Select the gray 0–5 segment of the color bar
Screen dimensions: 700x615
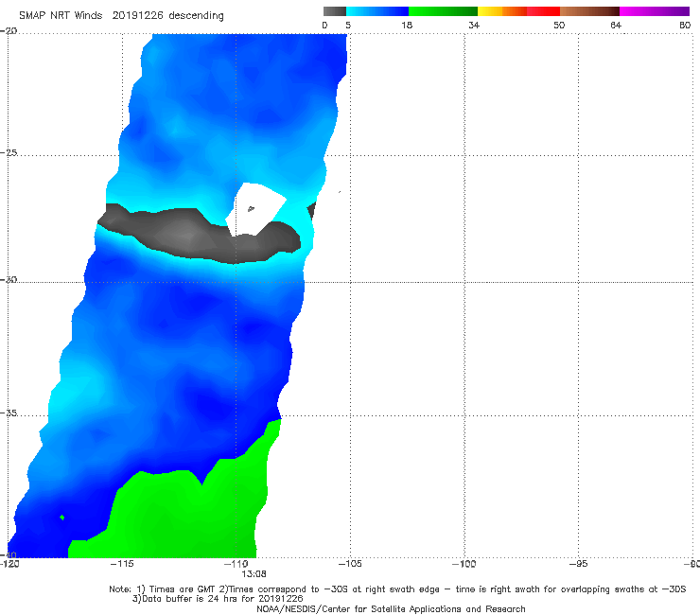point(334,11)
